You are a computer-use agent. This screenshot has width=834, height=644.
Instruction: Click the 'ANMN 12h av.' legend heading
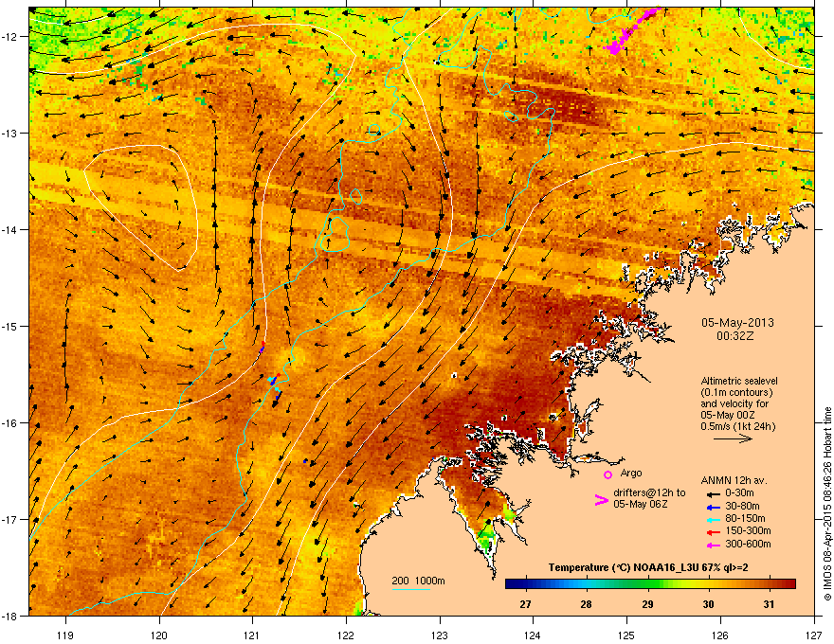click(734, 480)
